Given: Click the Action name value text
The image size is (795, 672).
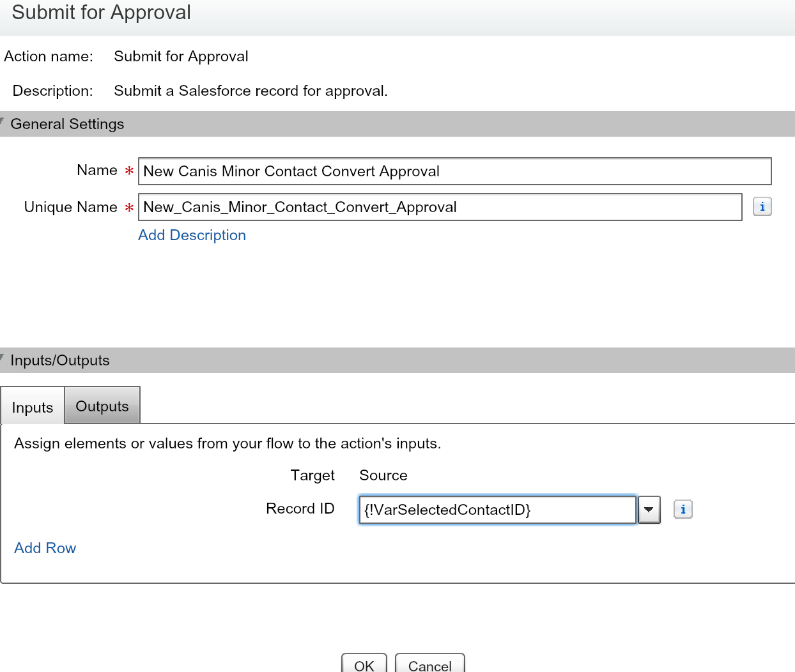Looking at the screenshot, I should (x=181, y=56).
